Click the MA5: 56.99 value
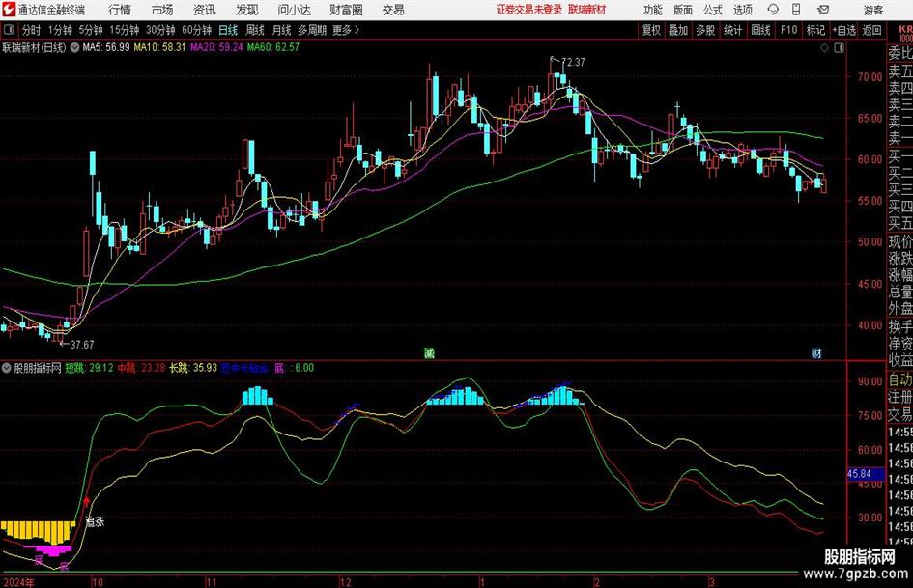Screen dimensions: 913x588 (106, 47)
